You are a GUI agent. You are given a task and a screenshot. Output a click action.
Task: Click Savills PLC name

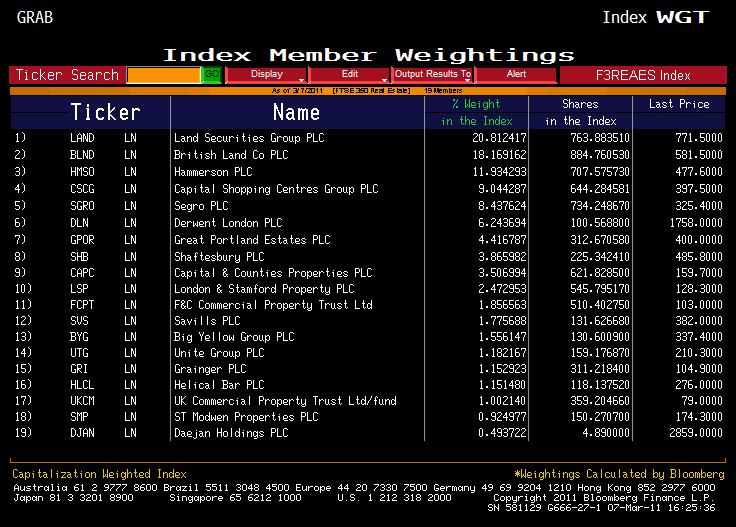click(x=207, y=321)
